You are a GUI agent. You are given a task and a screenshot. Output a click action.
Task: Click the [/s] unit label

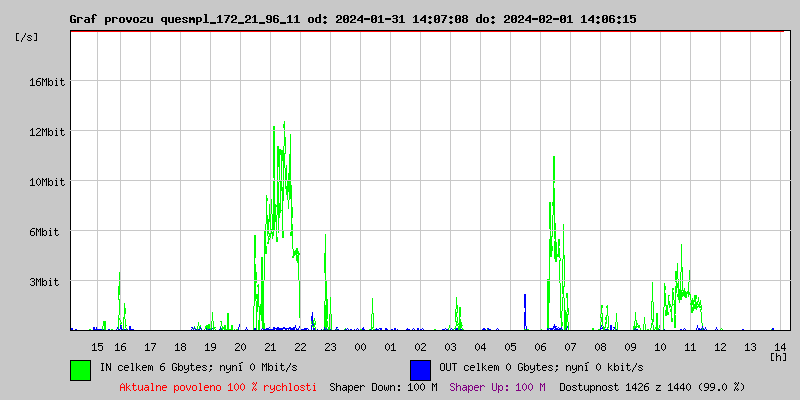(27, 36)
